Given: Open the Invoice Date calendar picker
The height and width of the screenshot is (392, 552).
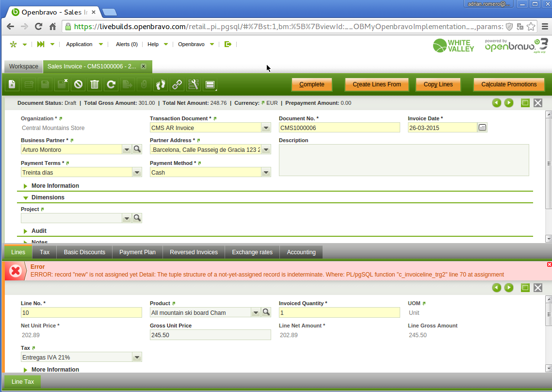Looking at the screenshot, I should [482, 128].
